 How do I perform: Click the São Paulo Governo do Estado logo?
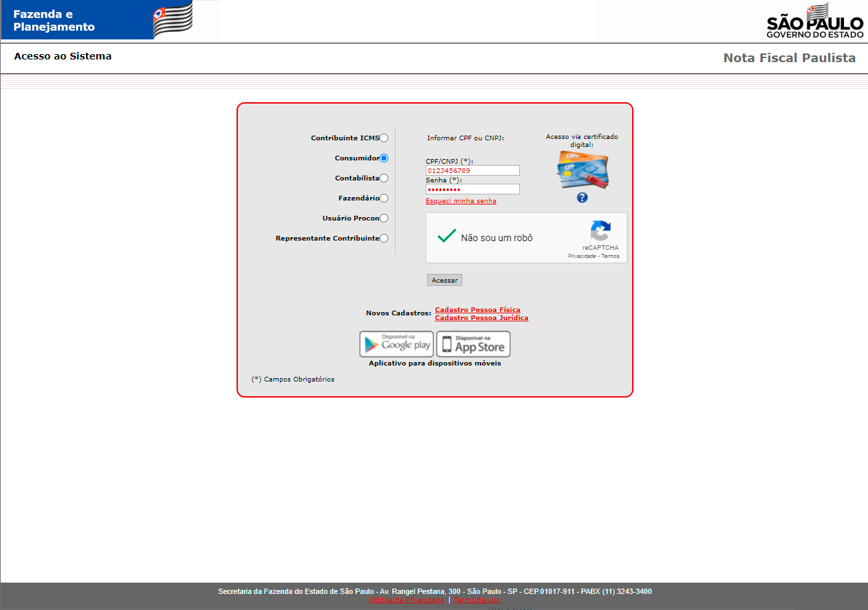(814, 21)
